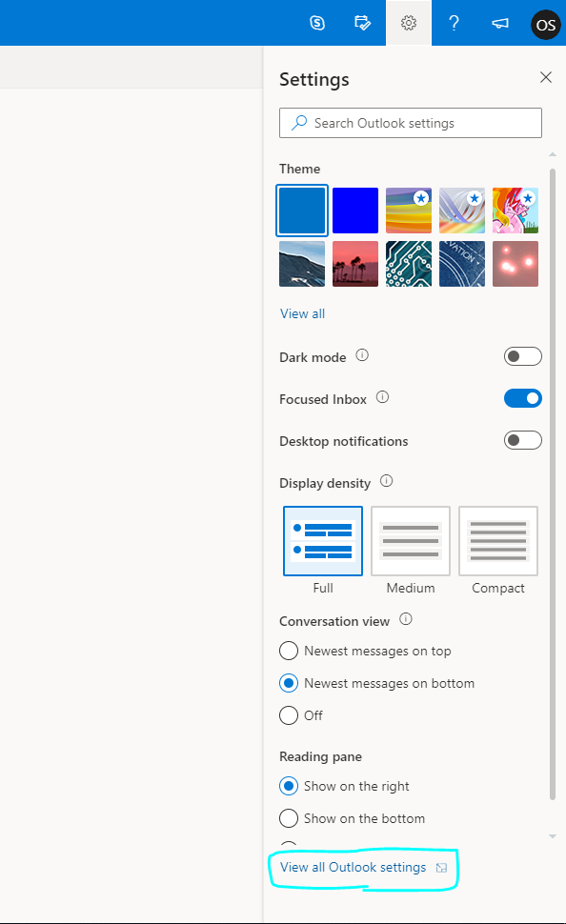Click the magnifier icon in settings search
The width and height of the screenshot is (566, 924).
(299, 123)
